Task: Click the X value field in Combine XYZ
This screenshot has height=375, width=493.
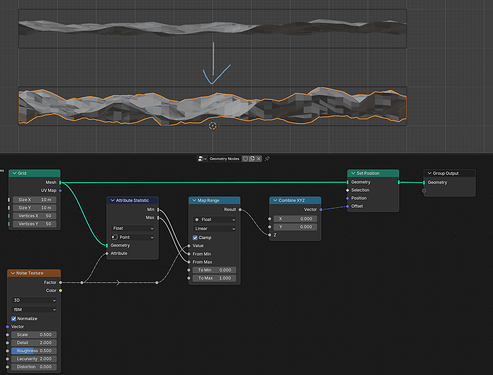Action: tap(295, 219)
